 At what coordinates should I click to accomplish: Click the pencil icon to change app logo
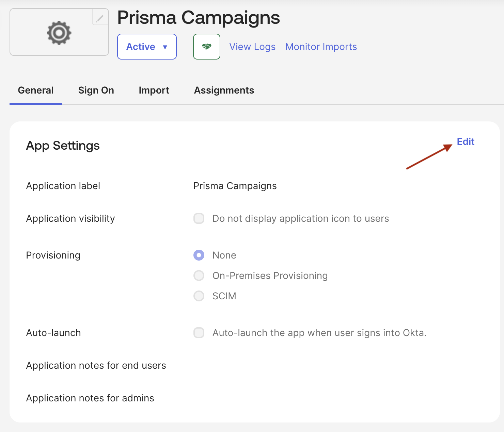point(99,19)
